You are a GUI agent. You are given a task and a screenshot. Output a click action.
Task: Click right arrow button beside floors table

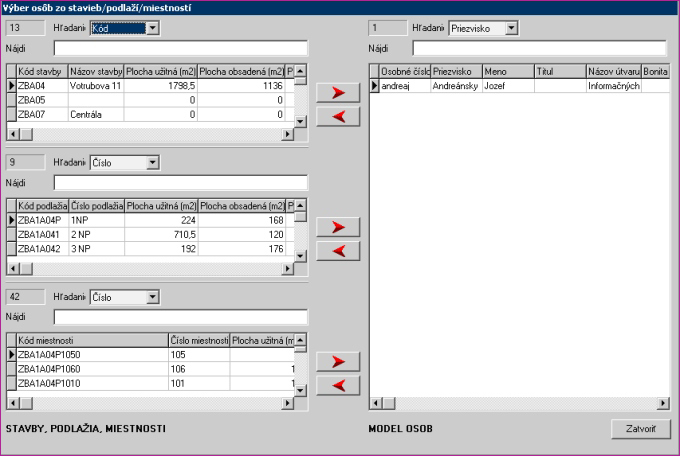[337, 227]
